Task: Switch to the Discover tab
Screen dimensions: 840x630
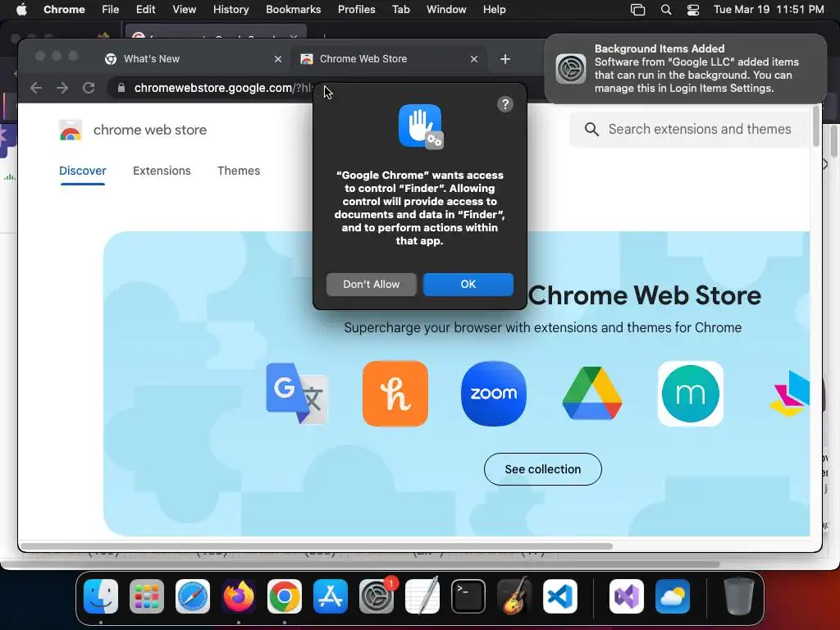Action: pos(83,171)
